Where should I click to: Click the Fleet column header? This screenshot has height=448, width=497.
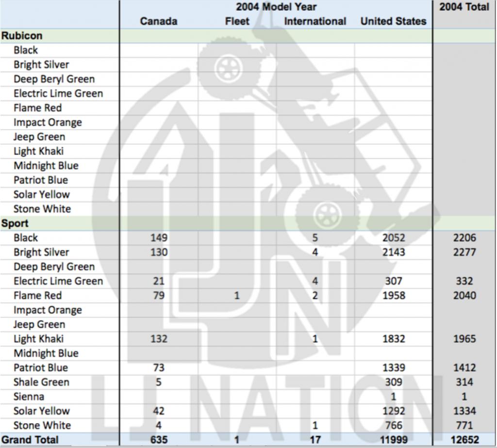click(237, 21)
